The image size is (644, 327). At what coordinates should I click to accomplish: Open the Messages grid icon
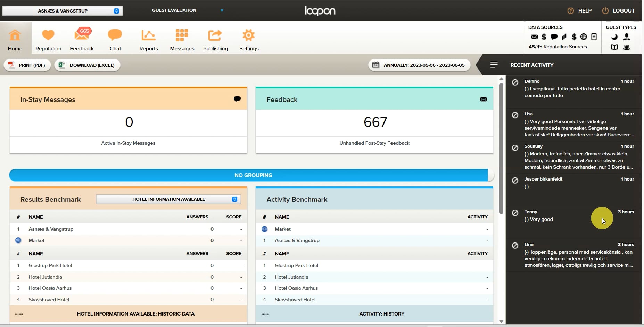[182, 35]
